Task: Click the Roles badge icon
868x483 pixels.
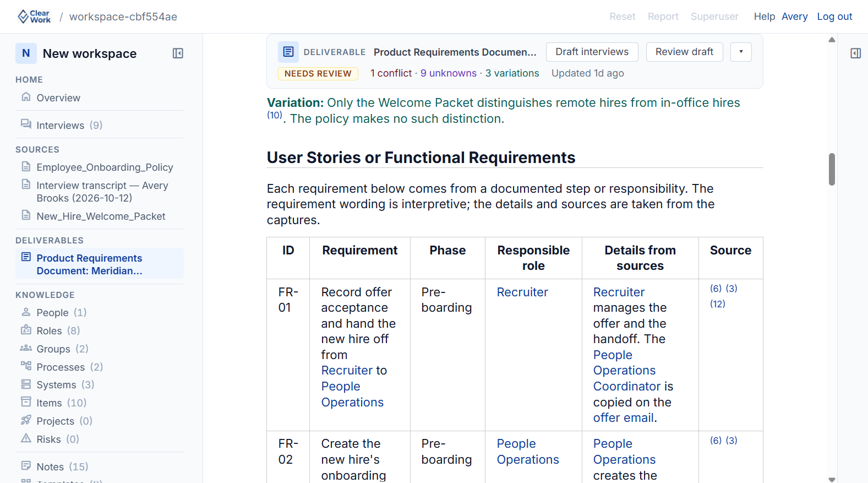Action: pyautogui.click(x=26, y=330)
